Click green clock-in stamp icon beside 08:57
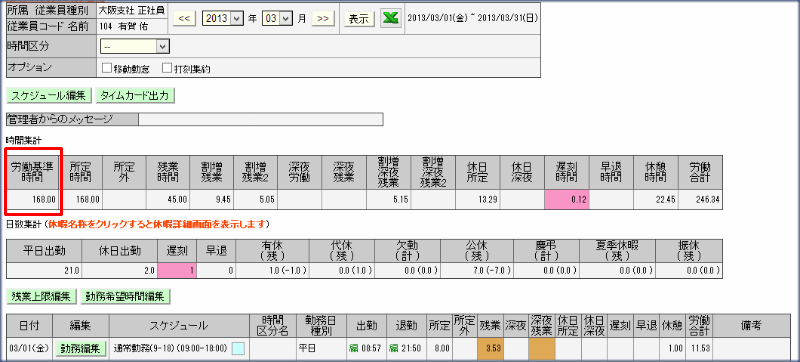Viewport: 800px width, 362px height. tap(352, 349)
